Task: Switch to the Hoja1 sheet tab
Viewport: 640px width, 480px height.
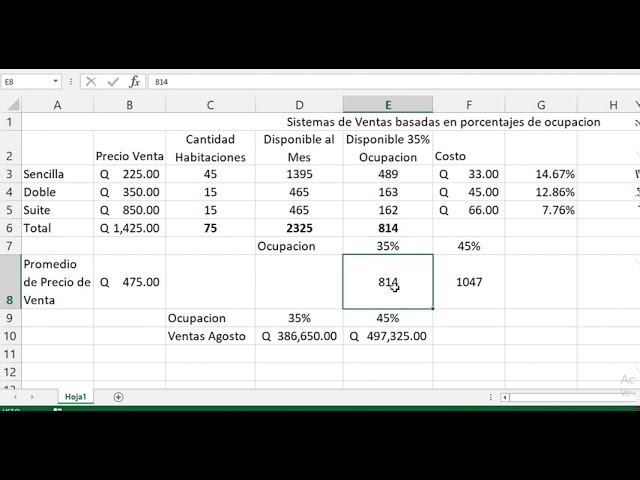Action: (76, 397)
